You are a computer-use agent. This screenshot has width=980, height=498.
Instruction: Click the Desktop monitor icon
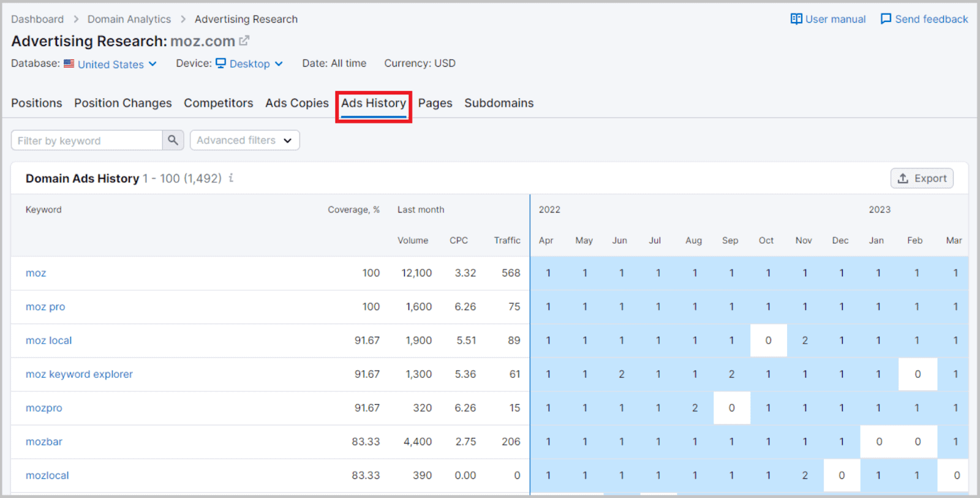[x=221, y=63]
